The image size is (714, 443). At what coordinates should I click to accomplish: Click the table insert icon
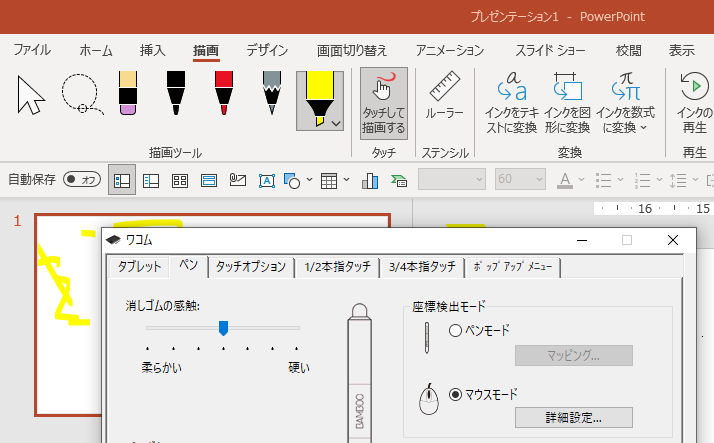point(329,181)
